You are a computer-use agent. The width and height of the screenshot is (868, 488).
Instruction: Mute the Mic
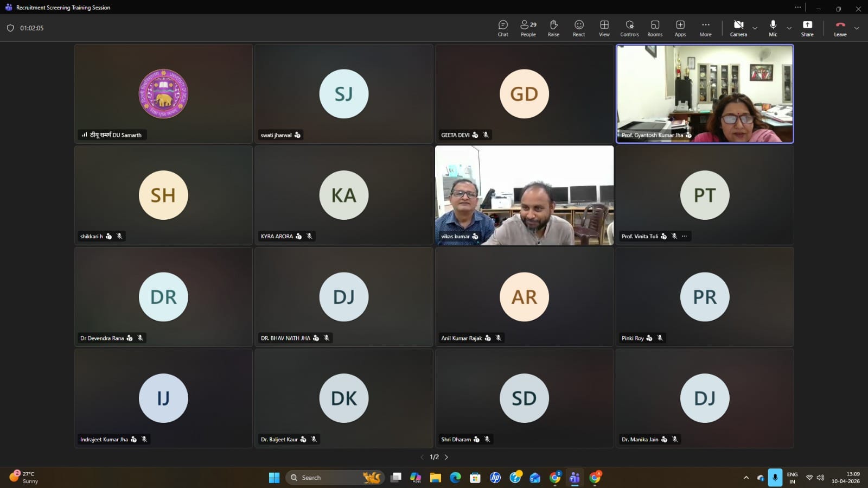pos(773,28)
